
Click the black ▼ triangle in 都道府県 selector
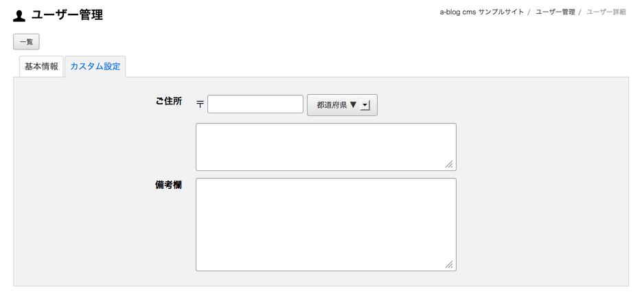point(353,105)
